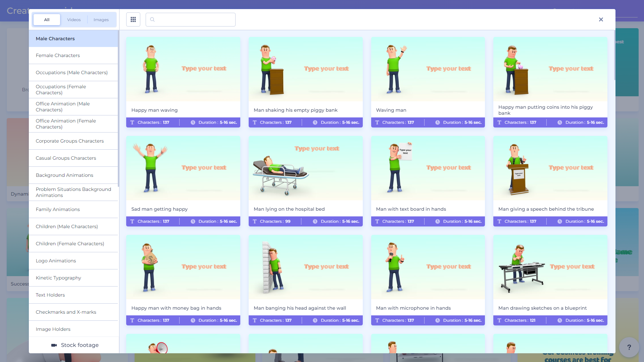Close the asset library panel
644x362 pixels.
tap(601, 19)
